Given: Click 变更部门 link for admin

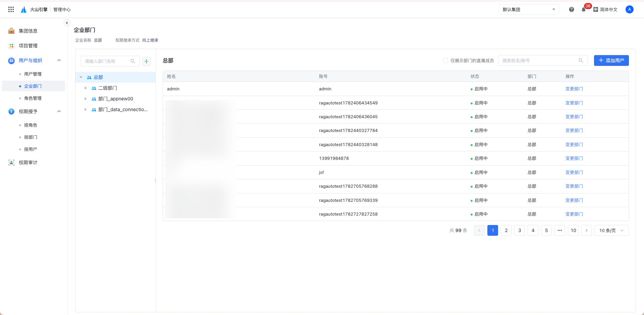Looking at the screenshot, I should [574, 89].
